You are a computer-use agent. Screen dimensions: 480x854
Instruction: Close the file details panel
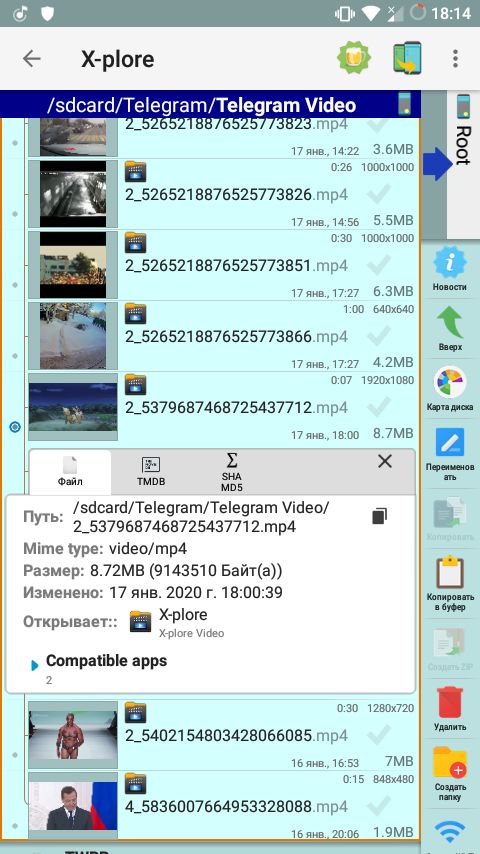(385, 461)
